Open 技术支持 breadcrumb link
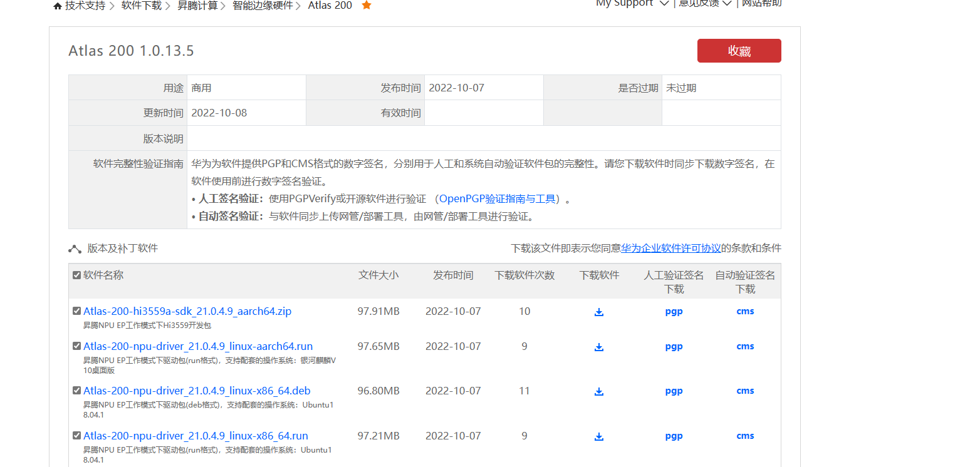Viewport: 980px width, 467px height. coord(85,6)
